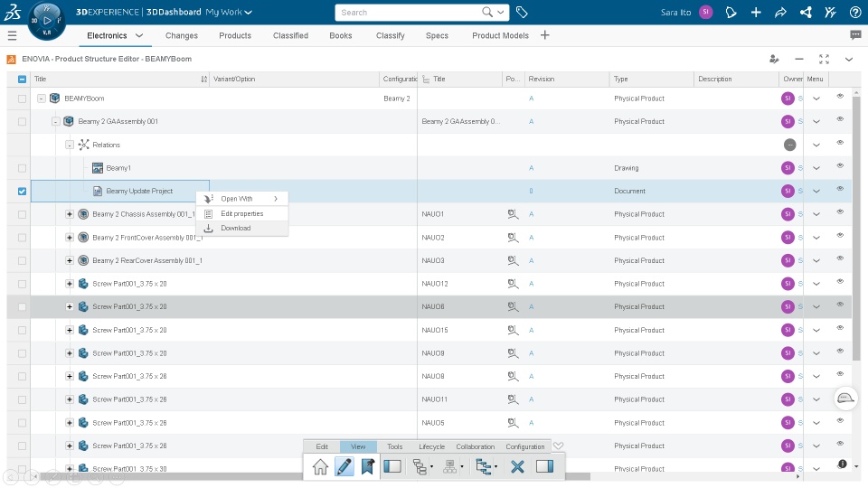868x488 pixels.
Task: Click the Home icon in the action bar
Action: (x=320, y=467)
